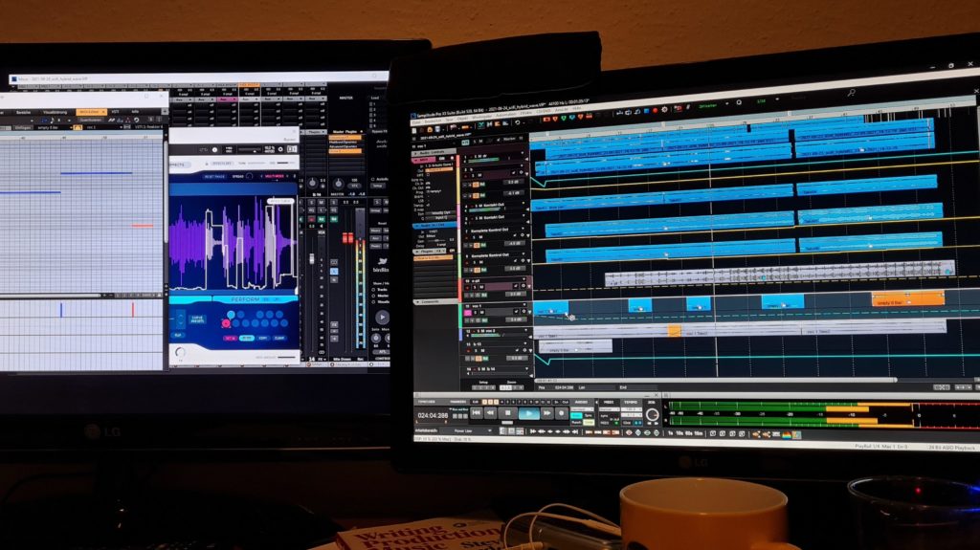Click the FLIP button in the plugin
The height and width of the screenshot is (550, 980).
(177, 335)
